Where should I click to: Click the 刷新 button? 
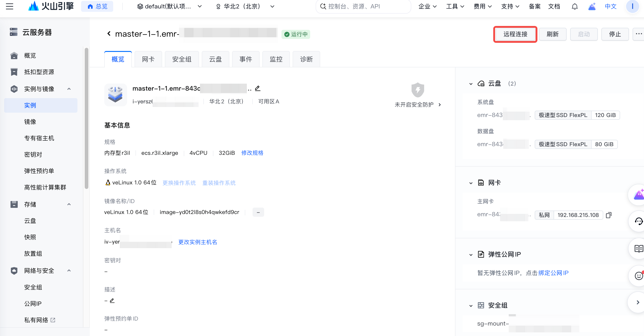point(552,34)
